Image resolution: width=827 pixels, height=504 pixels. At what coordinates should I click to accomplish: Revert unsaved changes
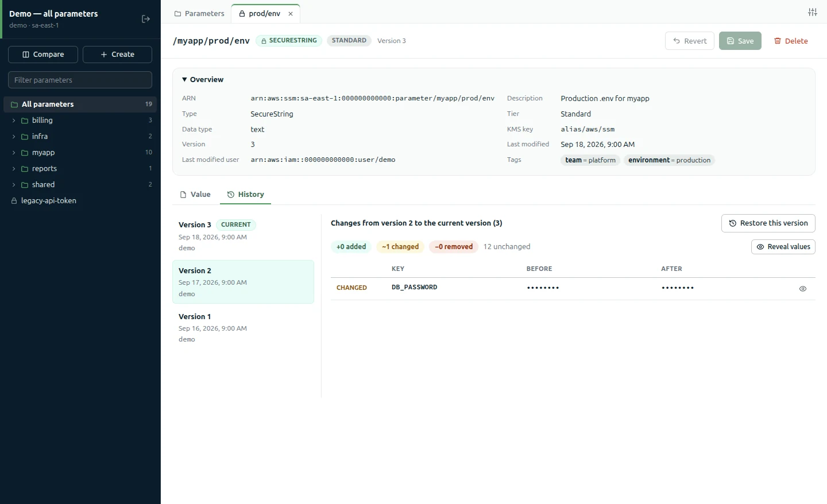pos(690,41)
